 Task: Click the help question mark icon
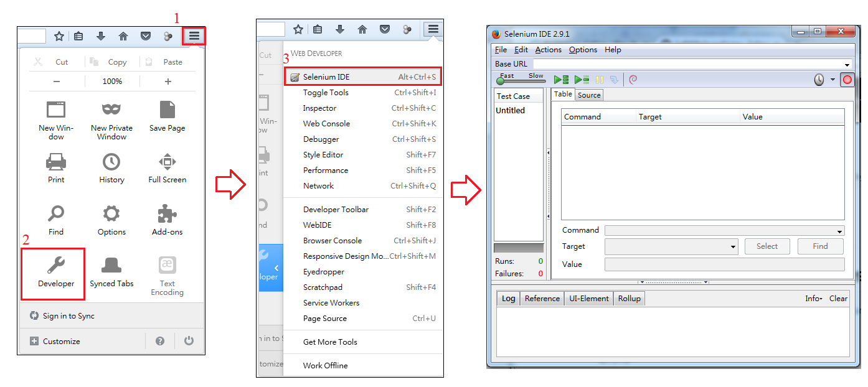click(x=160, y=341)
